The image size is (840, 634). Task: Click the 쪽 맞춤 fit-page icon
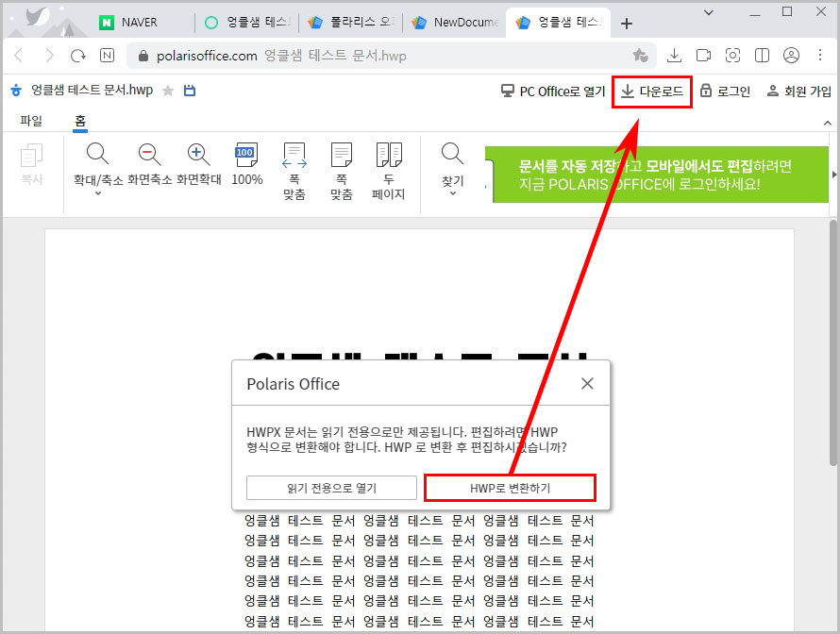[x=341, y=153]
